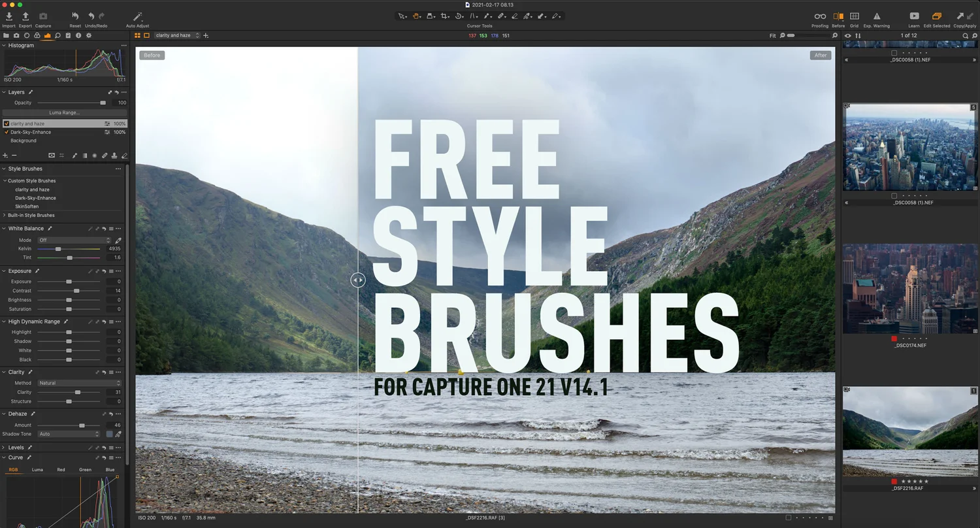Image resolution: width=980 pixels, height=528 pixels.
Task: Open the Library folder tool tab
Action: coord(7,35)
